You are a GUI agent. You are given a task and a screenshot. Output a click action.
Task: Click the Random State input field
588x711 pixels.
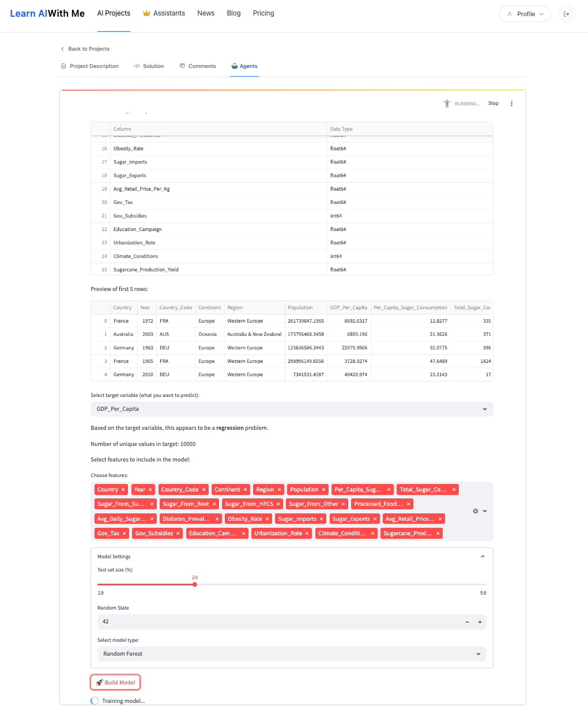pos(279,622)
